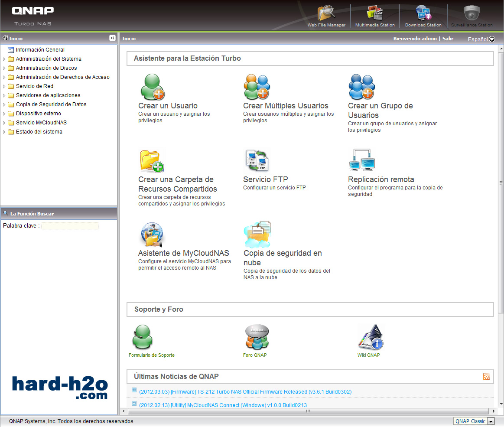Expand Servicio de Red
This screenshot has height=427, width=504.
(4, 87)
